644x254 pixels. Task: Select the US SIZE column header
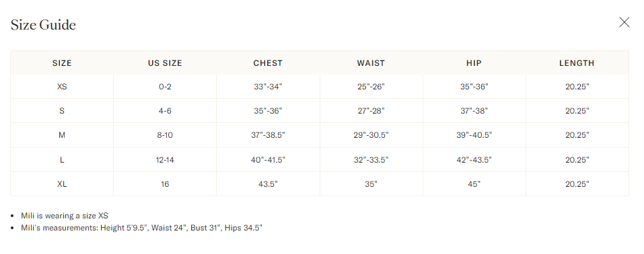165,63
